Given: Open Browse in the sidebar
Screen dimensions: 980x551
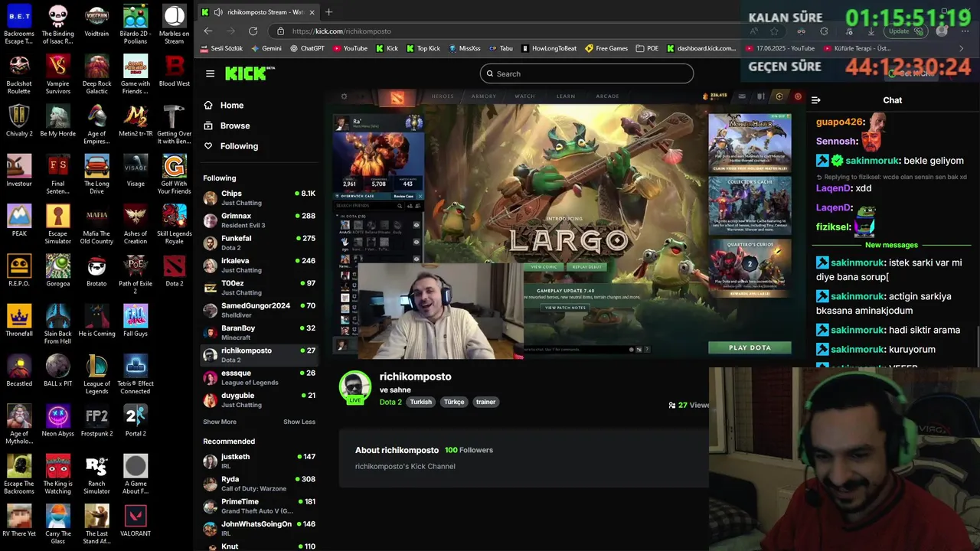Looking at the screenshot, I should pyautogui.click(x=235, y=126).
